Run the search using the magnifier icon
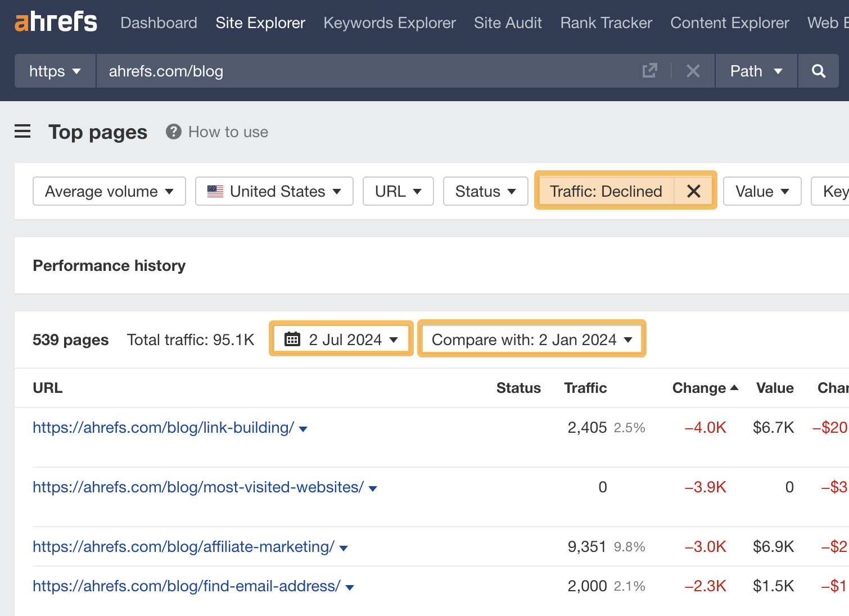 [x=818, y=71]
